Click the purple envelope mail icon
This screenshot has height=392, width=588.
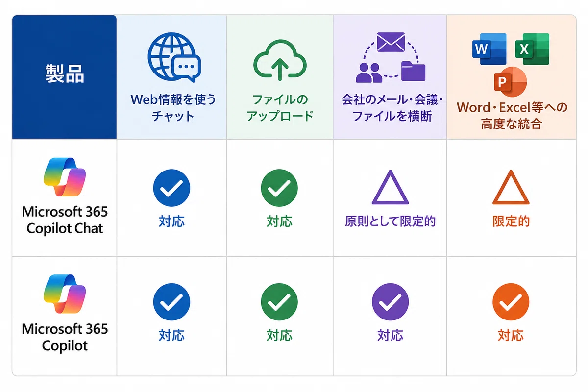391,42
